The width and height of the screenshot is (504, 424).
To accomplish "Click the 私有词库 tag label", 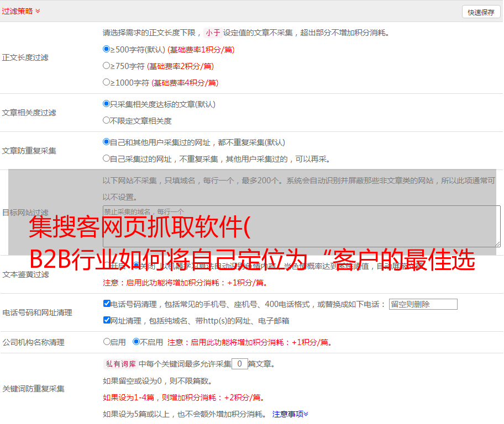I will tap(120, 364).
